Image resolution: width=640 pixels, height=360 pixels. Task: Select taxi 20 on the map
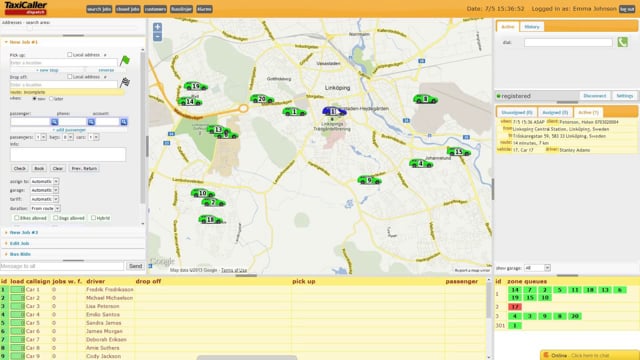click(x=262, y=99)
